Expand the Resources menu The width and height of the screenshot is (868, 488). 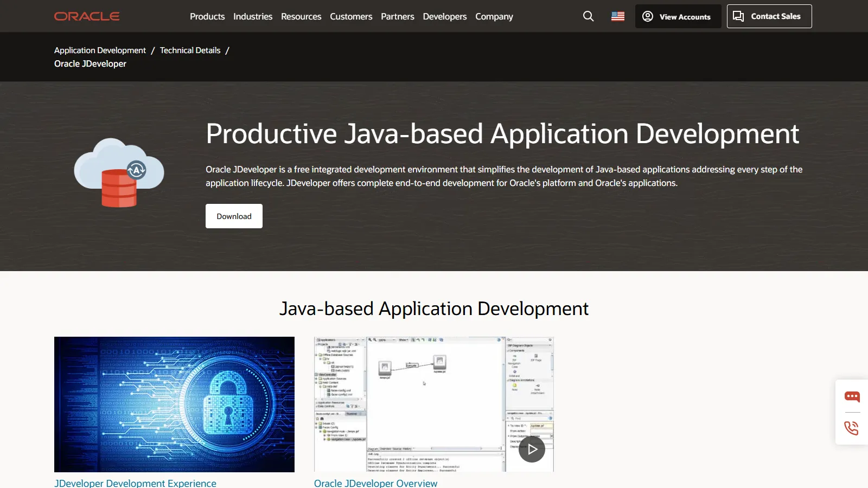pyautogui.click(x=301, y=16)
